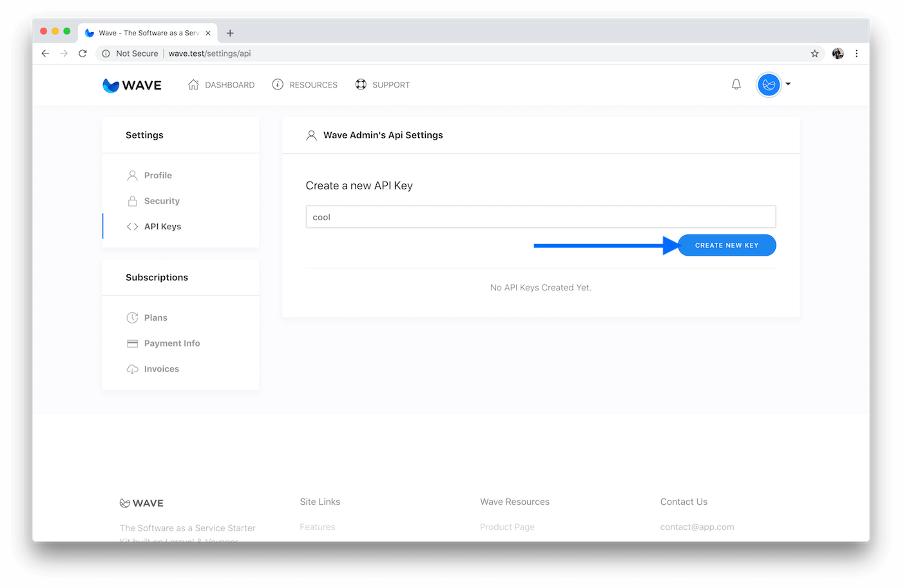Bookmark page with star icon

tap(814, 53)
